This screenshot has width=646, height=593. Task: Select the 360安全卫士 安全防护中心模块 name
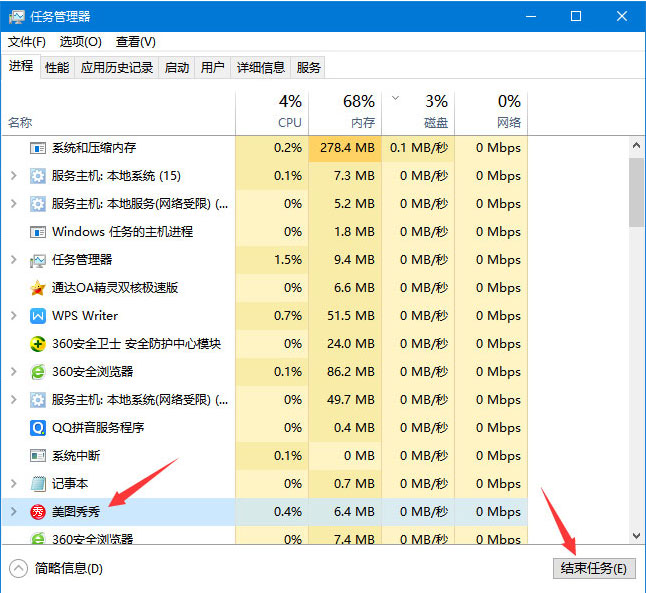(136, 344)
